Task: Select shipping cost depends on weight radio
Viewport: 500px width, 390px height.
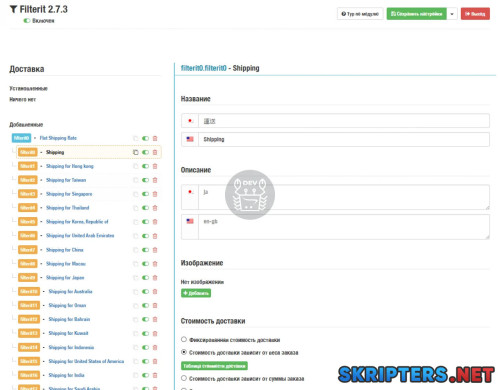Action: tap(184, 352)
